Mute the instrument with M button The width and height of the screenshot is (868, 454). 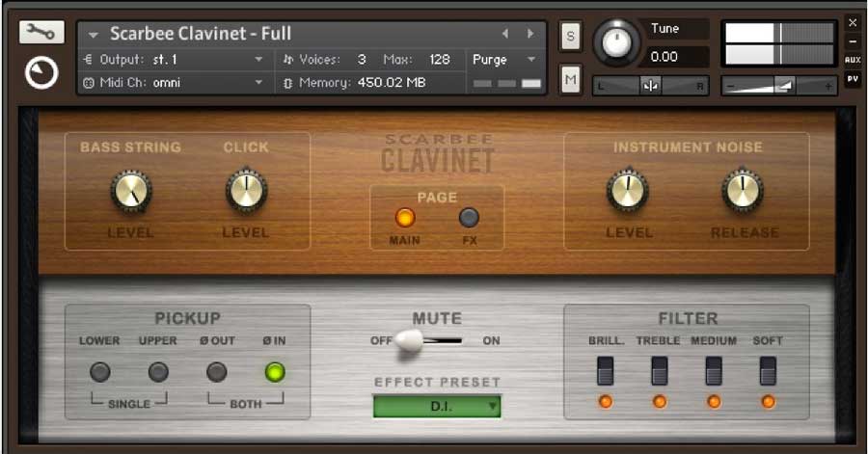(570, 80)
